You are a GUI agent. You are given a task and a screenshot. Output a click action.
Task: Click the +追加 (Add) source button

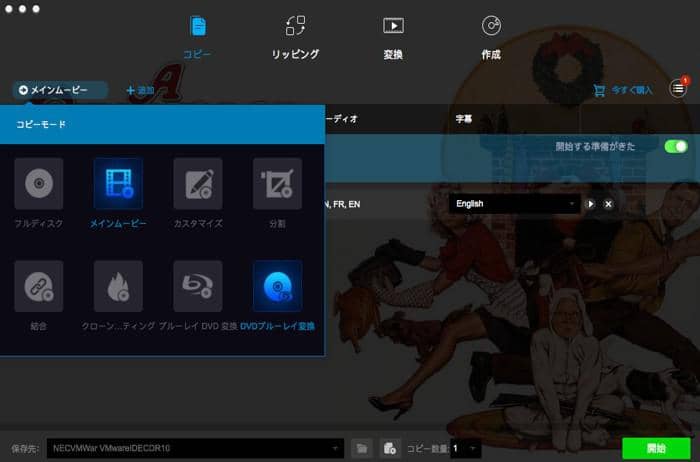point(140,91)
